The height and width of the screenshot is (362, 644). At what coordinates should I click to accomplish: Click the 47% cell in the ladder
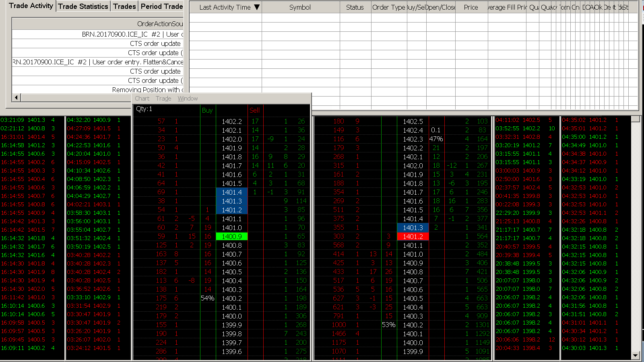coord(436,139)
